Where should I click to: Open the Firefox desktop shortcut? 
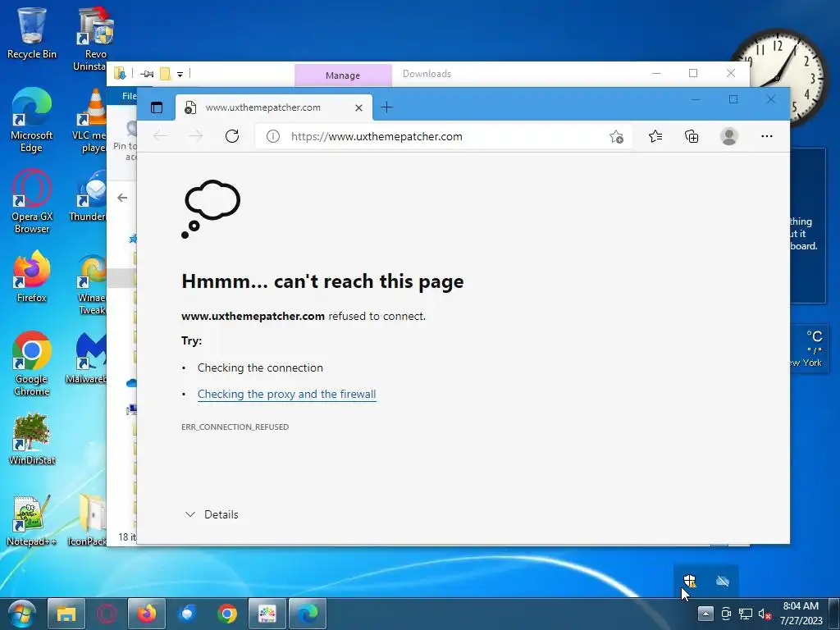click(x=32, y=276)
